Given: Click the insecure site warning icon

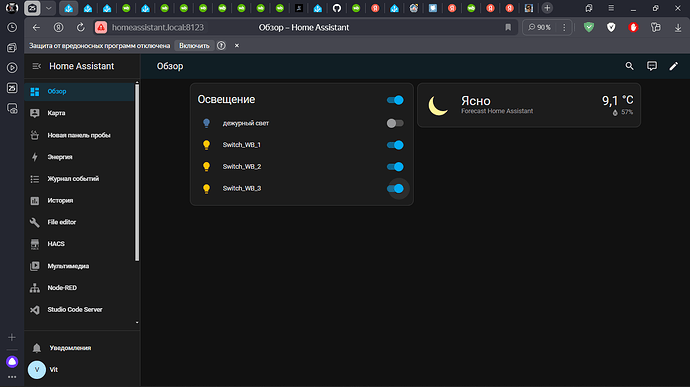Looking at the screenshot, I should 101,27.
